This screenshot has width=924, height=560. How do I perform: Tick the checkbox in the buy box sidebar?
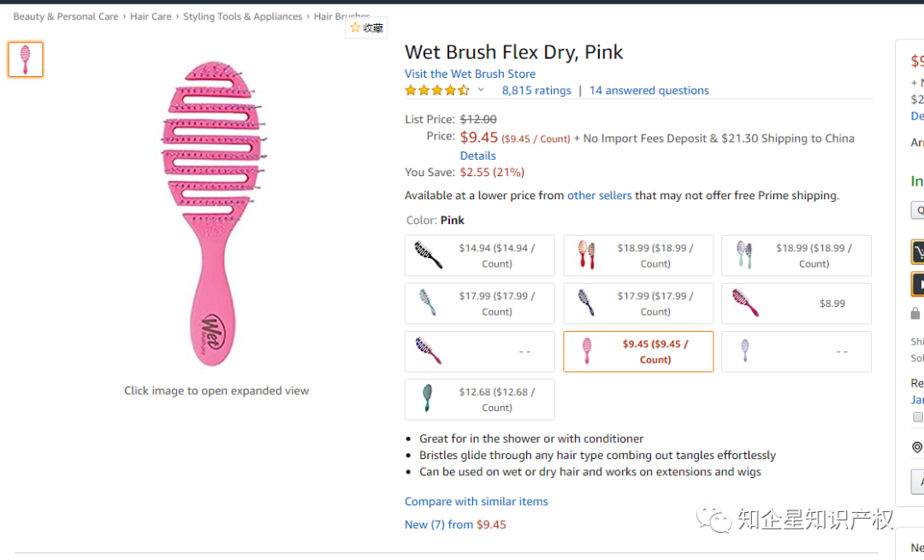click(918, 417)
